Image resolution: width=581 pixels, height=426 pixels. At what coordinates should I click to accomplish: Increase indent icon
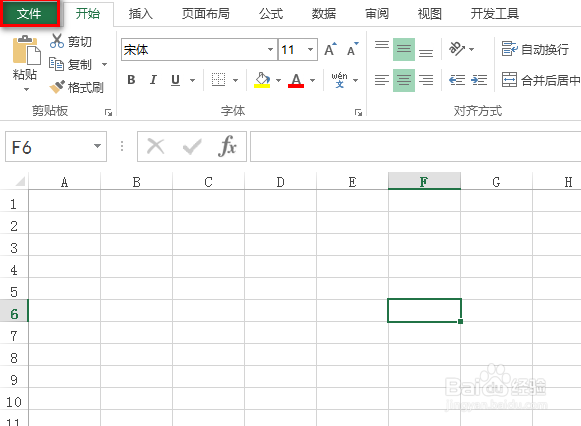pyautogui.click(x=479, y=80)
